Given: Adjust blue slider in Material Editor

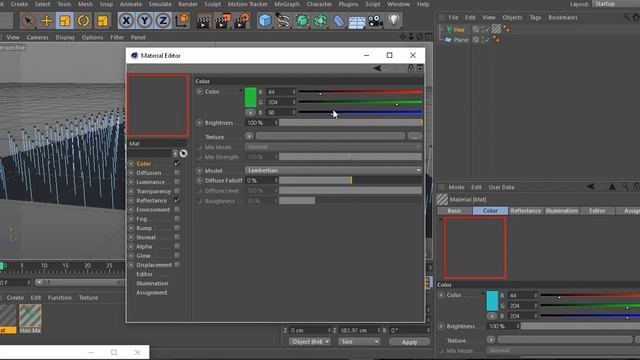Looking at the screenshot, I should [360, 112].
